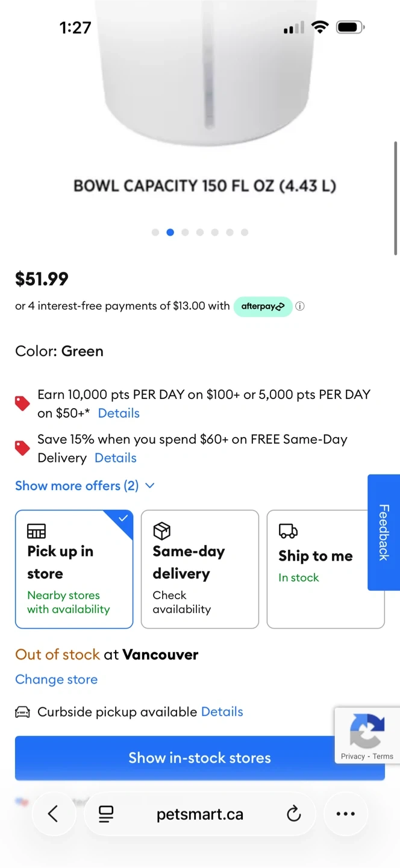Tap the petsmart.ca address bar

click(200, 814)
